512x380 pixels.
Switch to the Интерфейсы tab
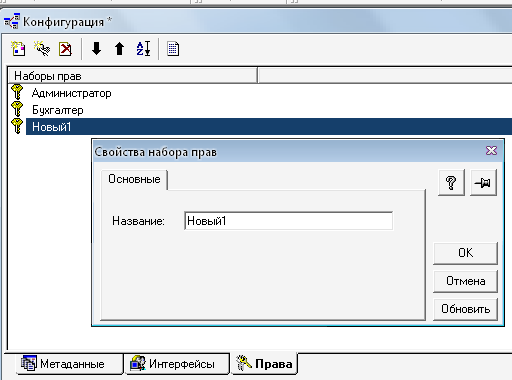[177, 364]
